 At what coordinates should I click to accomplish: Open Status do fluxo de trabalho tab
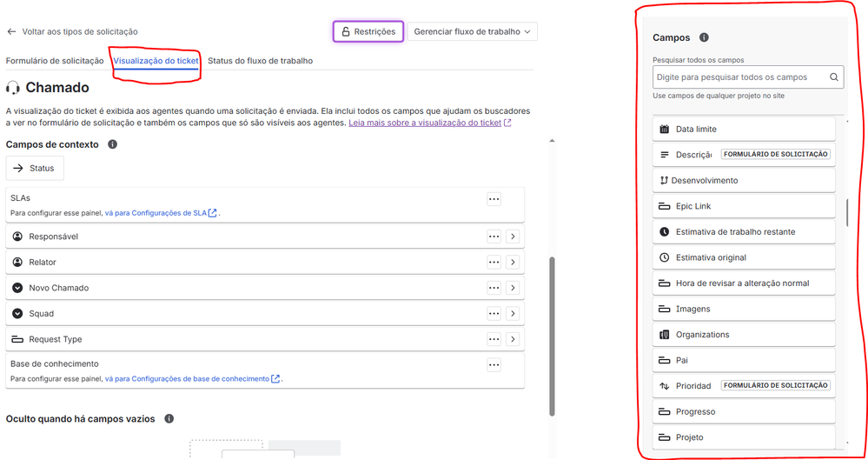click(260, 60)
